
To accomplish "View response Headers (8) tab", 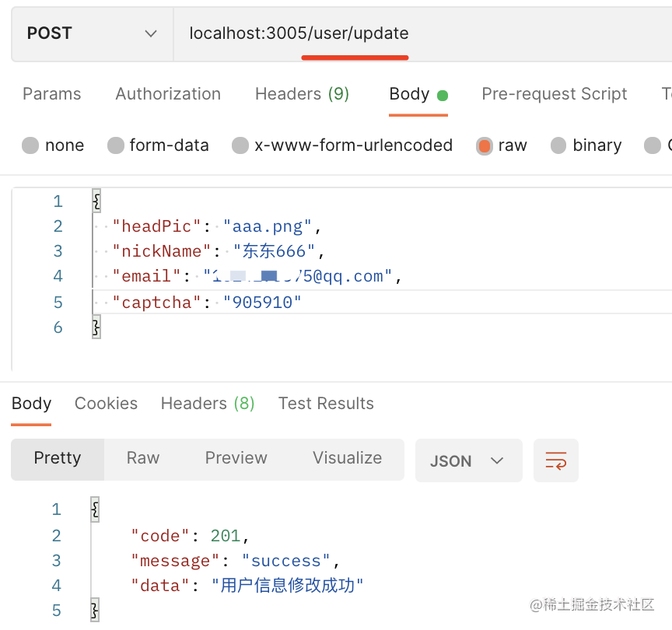I will click(208, 404).
